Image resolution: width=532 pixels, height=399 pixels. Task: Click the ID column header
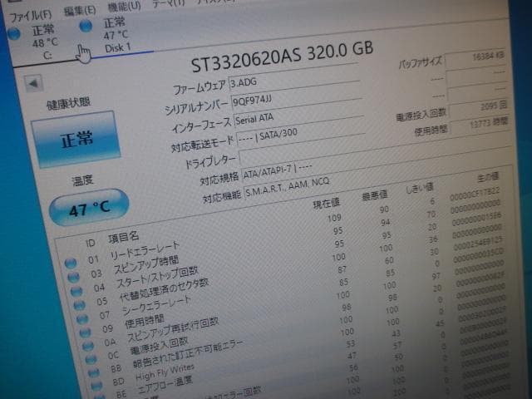click(91, 243)
